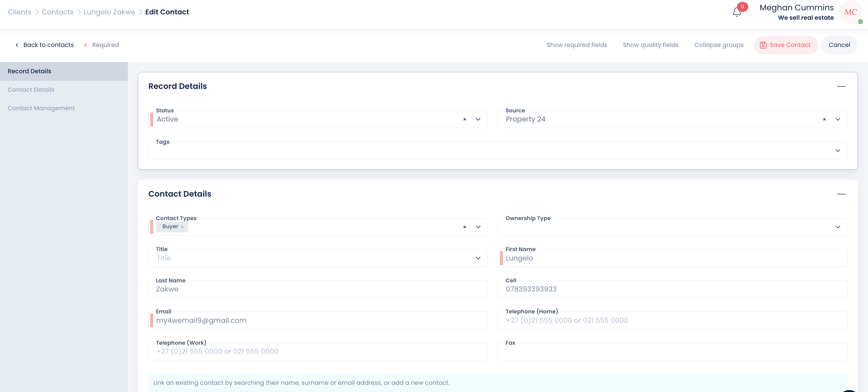868x392 pixels.
Task: Save the contact
Action: click(786, 45)
